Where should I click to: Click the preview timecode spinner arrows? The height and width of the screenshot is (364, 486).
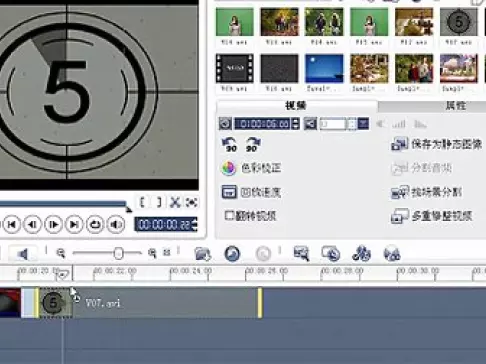(195, 224)
